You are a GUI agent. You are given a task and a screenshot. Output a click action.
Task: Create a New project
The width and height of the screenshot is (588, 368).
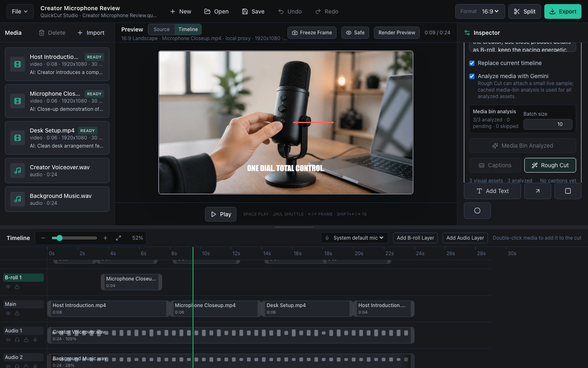click(180, 11)
